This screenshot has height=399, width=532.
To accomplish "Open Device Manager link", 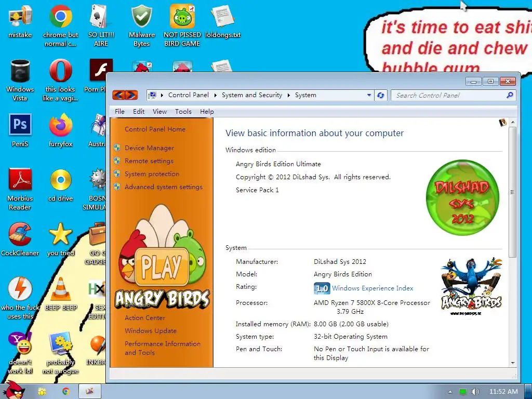I will [x=149, y=148].
